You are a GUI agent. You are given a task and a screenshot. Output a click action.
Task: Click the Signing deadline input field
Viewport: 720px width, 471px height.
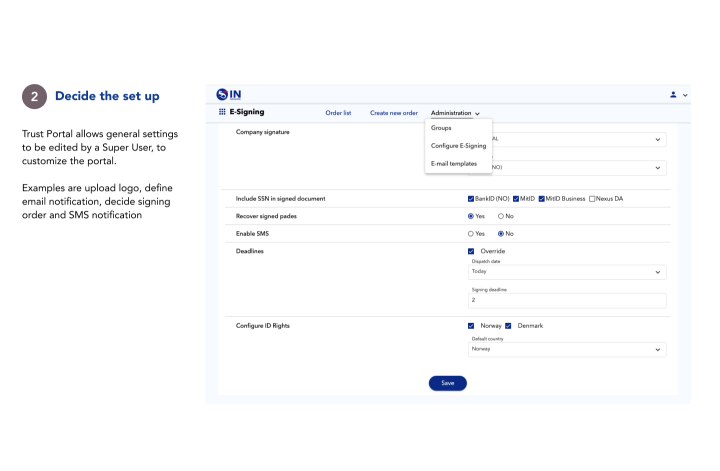(566, 300)
